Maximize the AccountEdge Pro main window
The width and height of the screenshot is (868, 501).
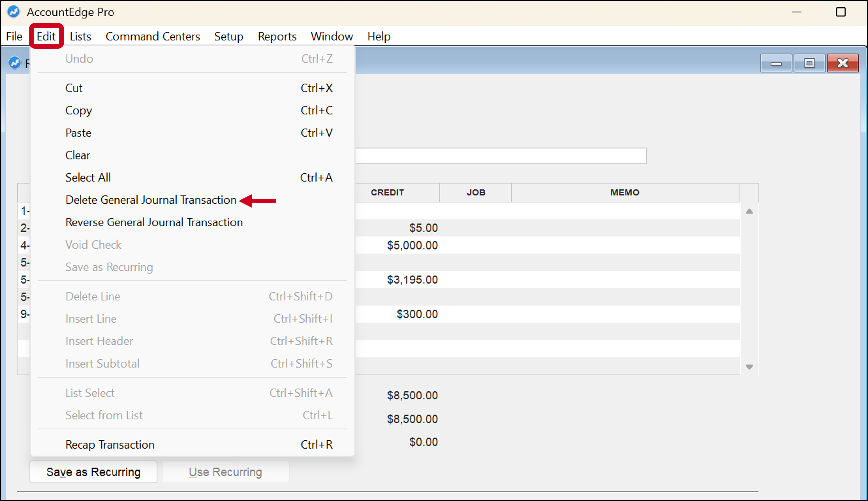[841, 12]
